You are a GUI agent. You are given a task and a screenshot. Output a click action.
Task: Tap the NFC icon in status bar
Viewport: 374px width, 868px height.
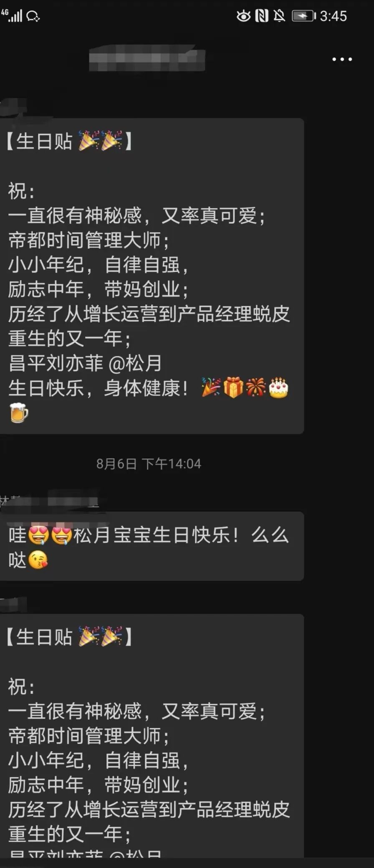(x=262, y=16)
